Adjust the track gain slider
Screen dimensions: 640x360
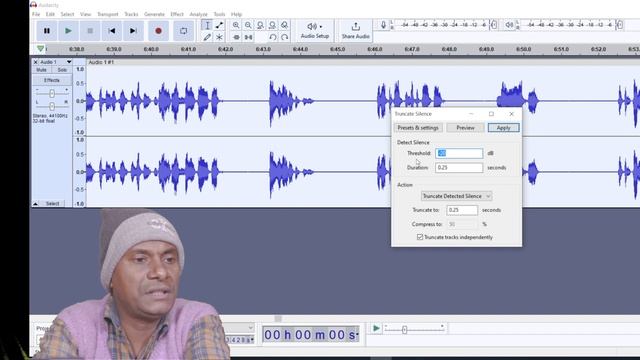(52, 93)
